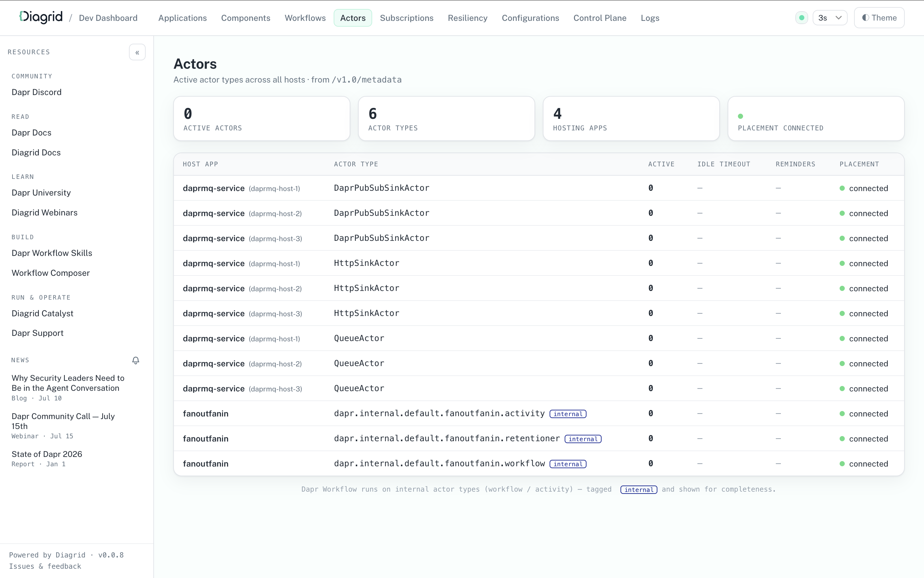Select daprmq-host-3 DaprPubSubSinkActor host cell
The width and height of the screenshot is (924, 578).
(243, 238)
